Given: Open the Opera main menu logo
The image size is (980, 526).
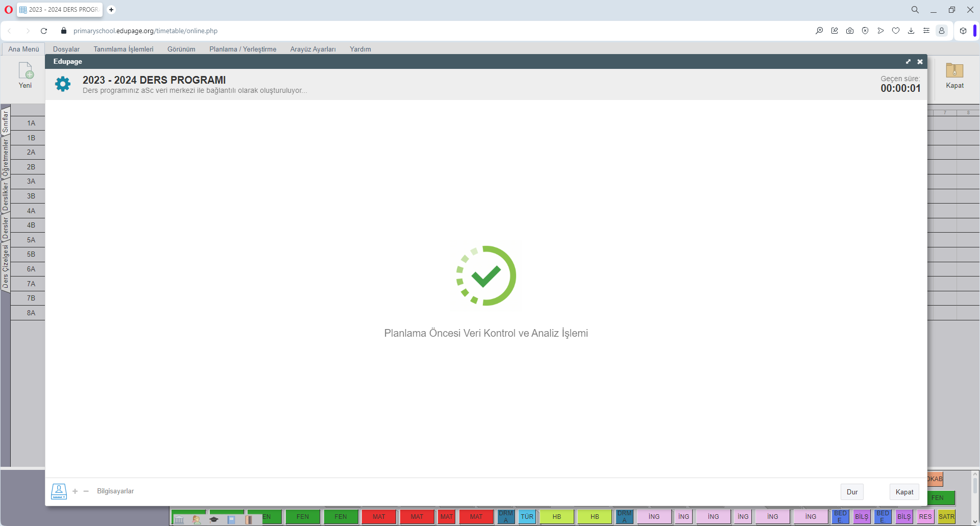Looking at the screenshot, I should tap(9, 10).
